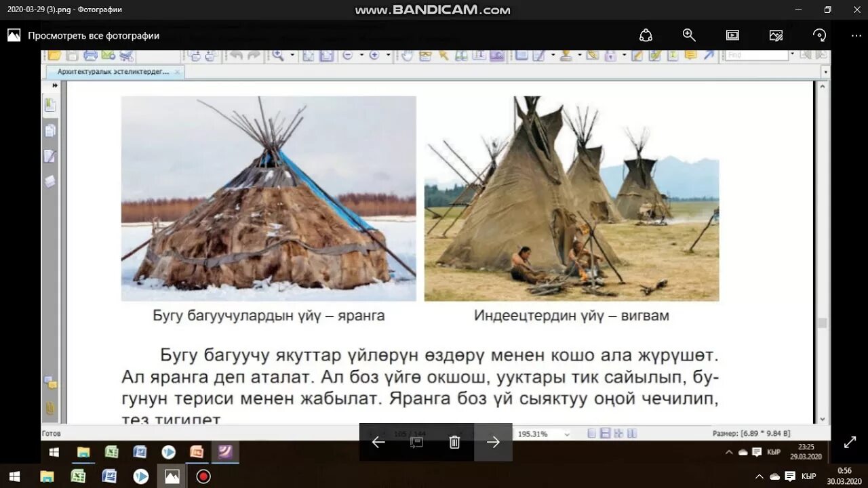Open the attachments paperclip panel in sidebar
868x488 pixels.
pos(50,408)
